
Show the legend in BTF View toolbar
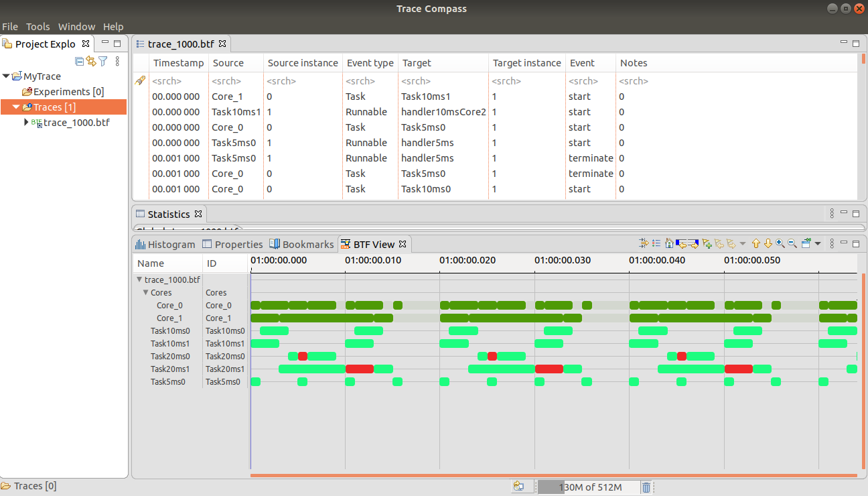656,243
